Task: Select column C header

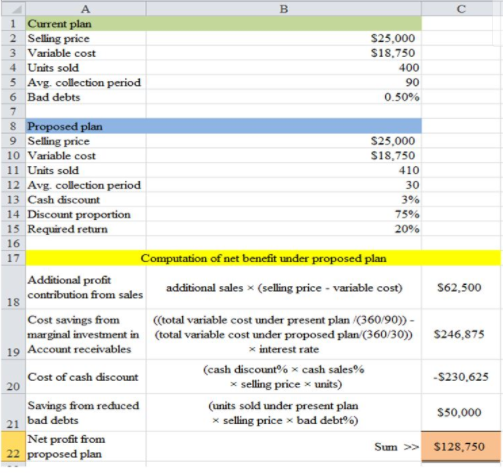Action: [x=461, y=9]
